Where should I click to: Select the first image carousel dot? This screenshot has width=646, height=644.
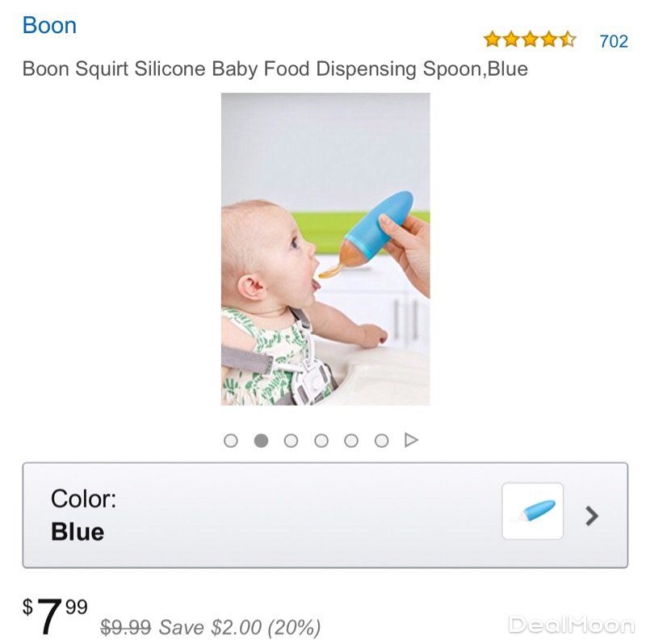[231, 441]
